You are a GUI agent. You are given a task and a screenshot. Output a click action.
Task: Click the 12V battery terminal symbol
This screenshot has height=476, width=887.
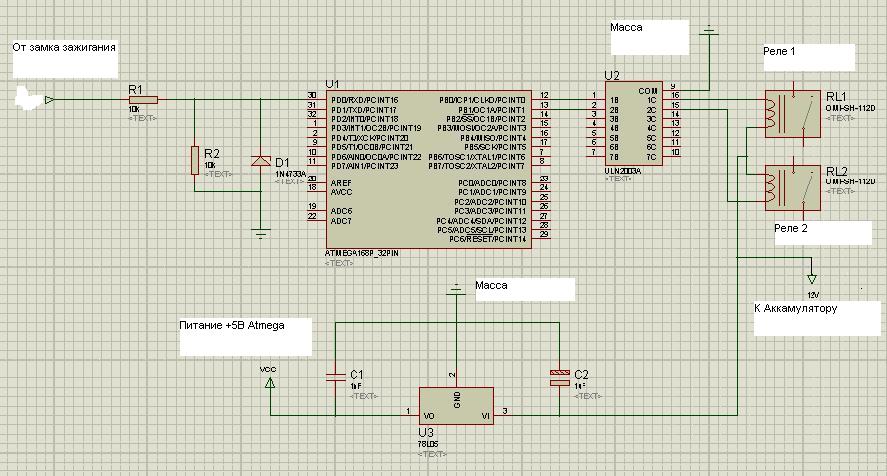[812, 279]
